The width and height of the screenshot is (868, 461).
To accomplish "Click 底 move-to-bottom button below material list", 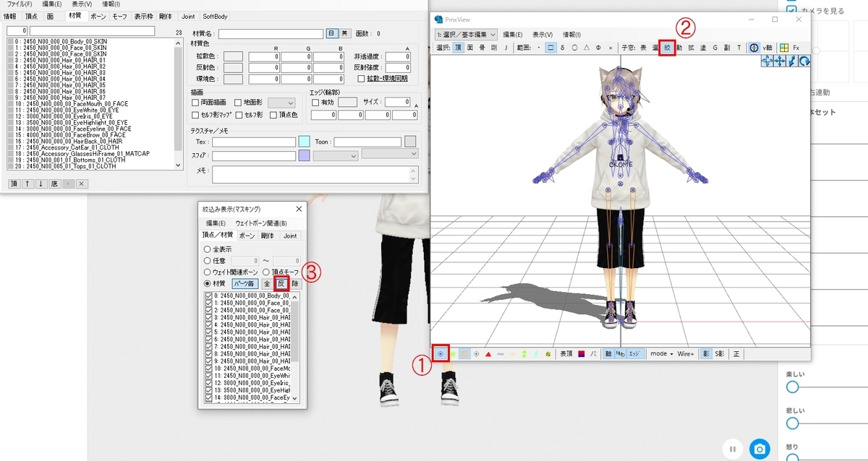I will (54, 184).
